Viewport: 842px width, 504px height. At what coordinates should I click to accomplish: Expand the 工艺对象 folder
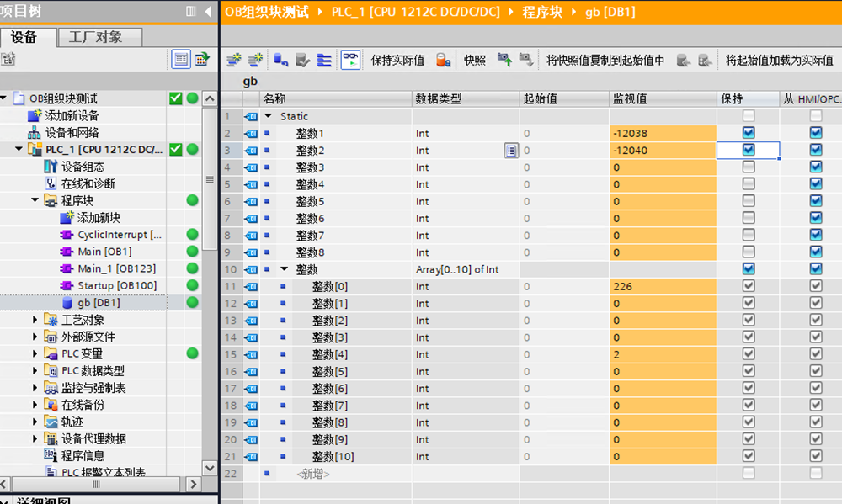point(35,320)
